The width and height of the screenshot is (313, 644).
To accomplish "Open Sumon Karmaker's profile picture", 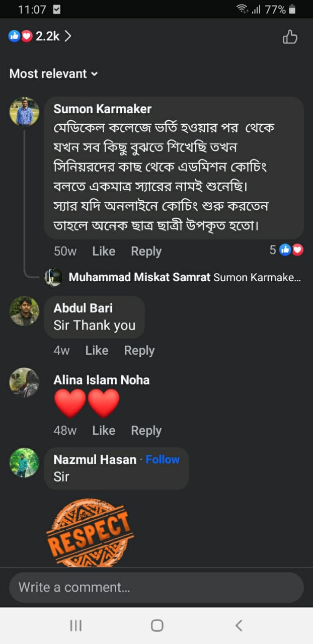I will point(24,112).
